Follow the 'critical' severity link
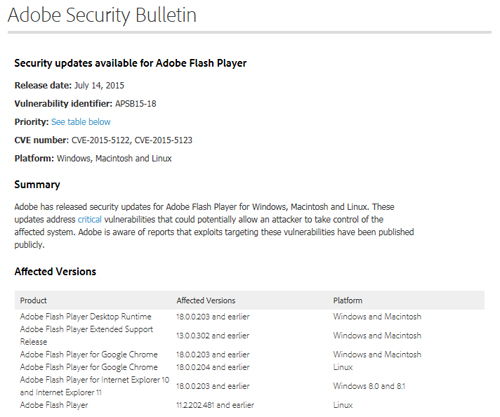This screenshot has width=500, height=417. 90,220
